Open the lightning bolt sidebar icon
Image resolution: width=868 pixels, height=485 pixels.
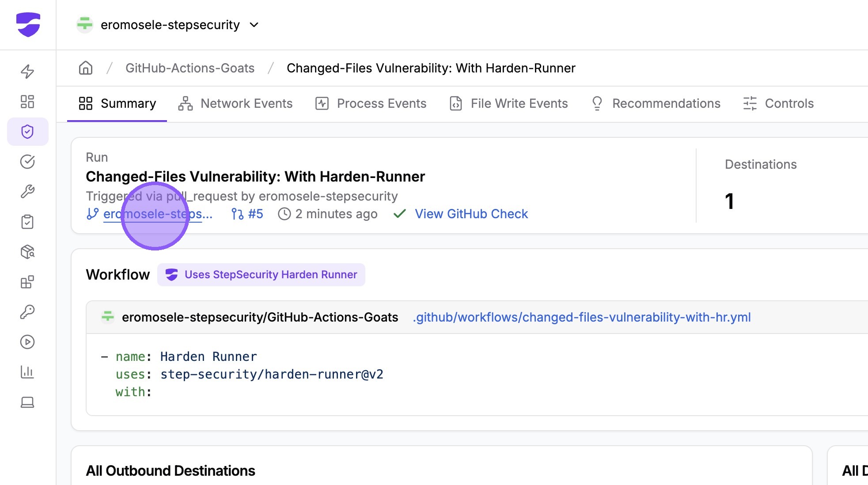point(27,72)
